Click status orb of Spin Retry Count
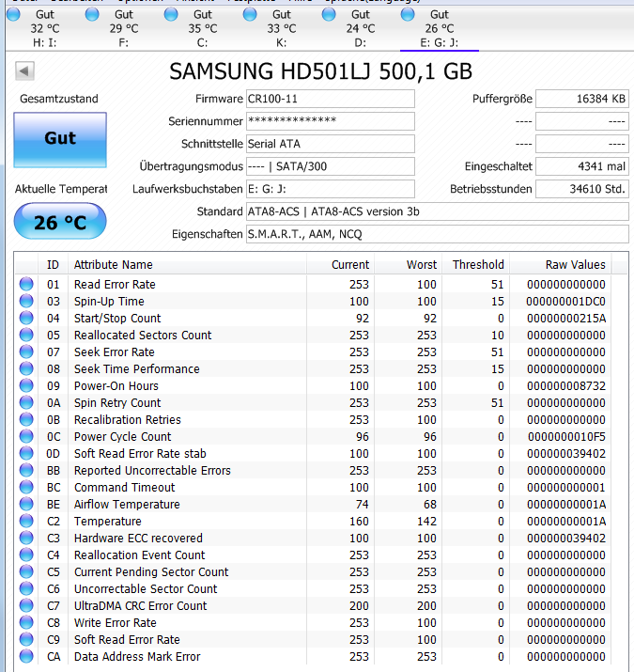 [x=26, y=402]
